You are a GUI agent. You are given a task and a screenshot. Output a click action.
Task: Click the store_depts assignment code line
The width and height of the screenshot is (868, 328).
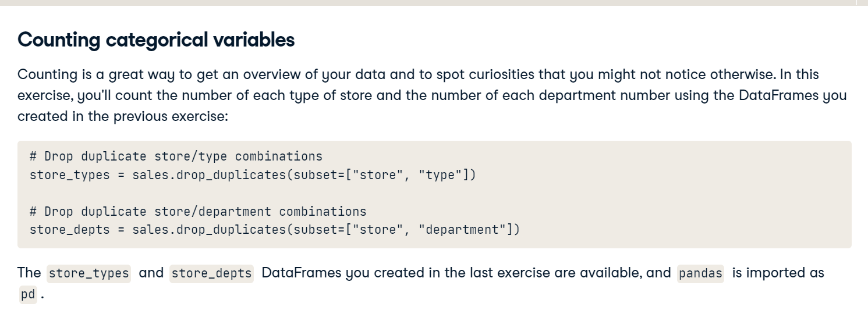pos(275,229)
